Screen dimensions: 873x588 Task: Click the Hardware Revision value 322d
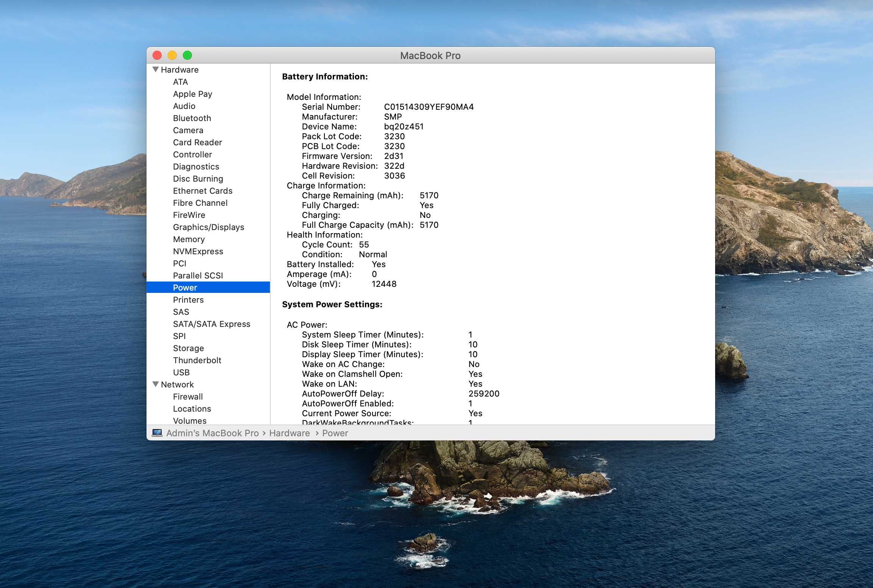(x=394, y=166)
